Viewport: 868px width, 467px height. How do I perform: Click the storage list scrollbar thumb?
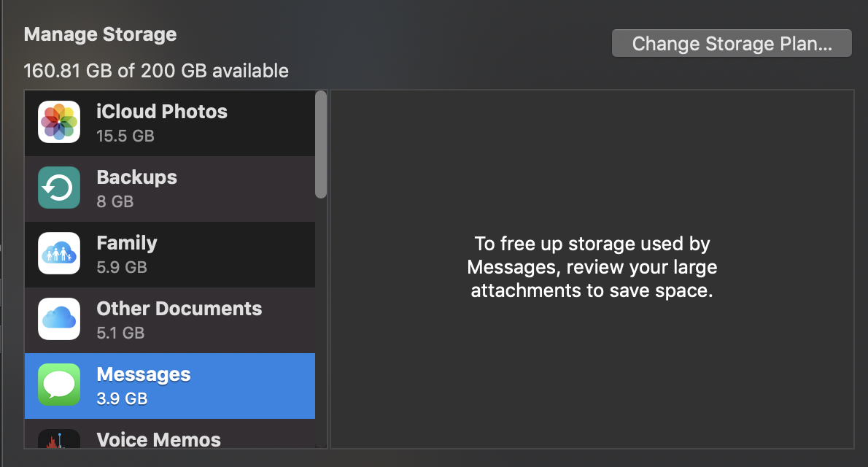321,143
